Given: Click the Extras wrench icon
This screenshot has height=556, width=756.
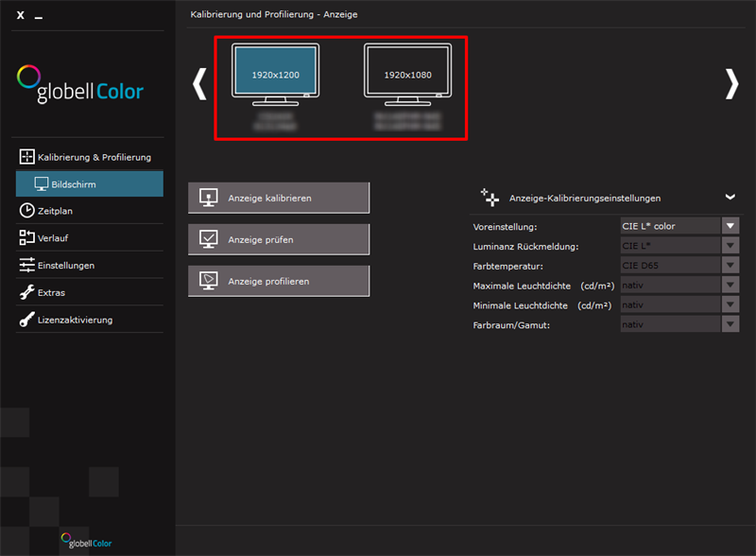Looking at the screenshot, I should [26, 292].
